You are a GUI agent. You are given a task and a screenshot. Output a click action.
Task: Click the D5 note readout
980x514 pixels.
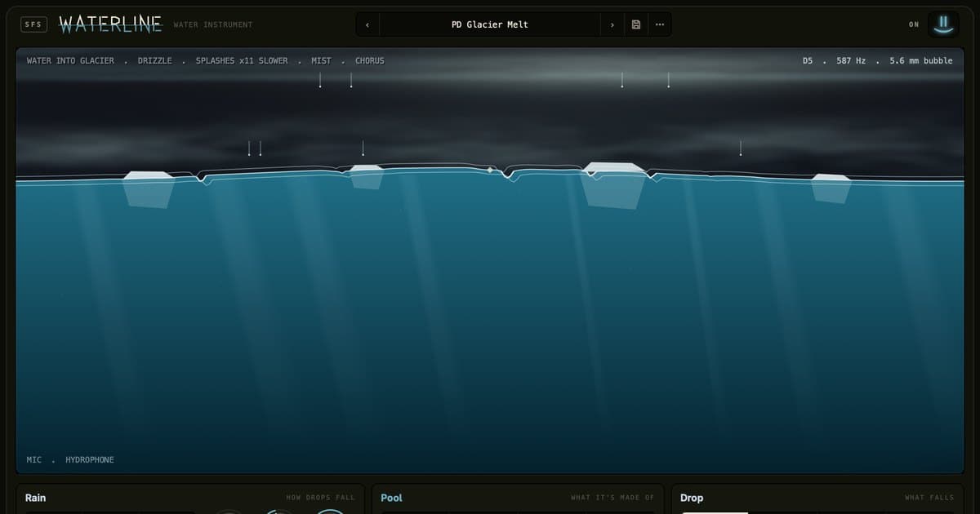pyautogui.click(x=808, y=60)
